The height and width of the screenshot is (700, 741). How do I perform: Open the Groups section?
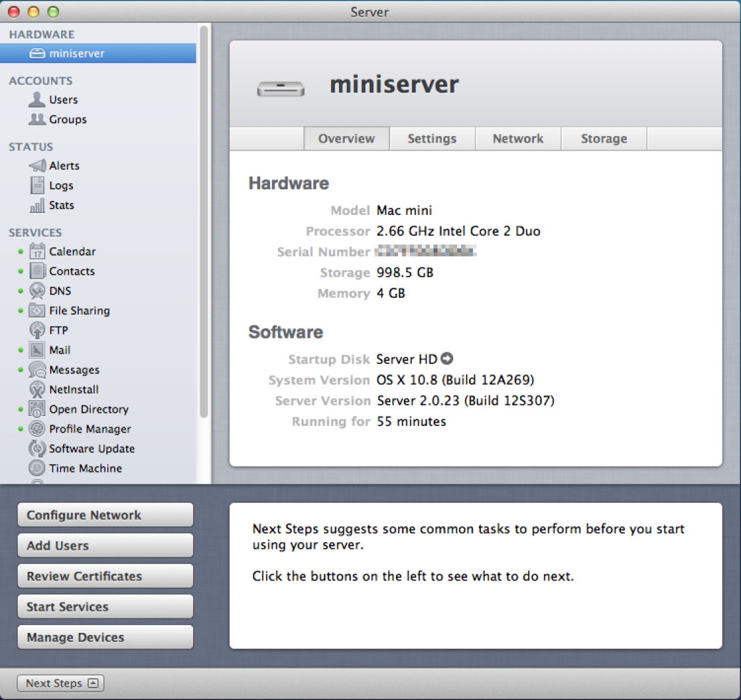pyautogui.click(x=37, y=119)
